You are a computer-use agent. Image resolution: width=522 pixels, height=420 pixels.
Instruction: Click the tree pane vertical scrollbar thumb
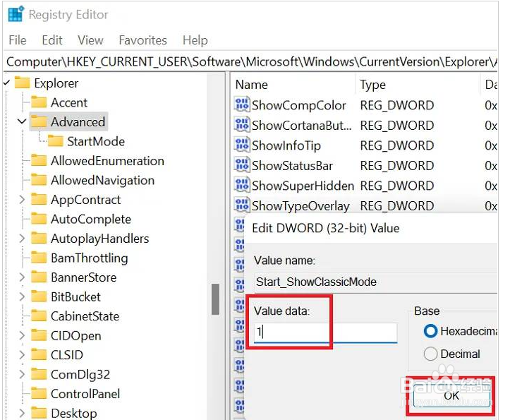[x=215, y=299]
